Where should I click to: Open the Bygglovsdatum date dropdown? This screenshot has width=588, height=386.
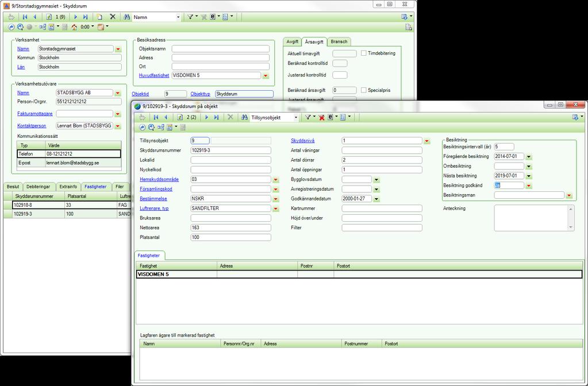click(x=376, y=180)
